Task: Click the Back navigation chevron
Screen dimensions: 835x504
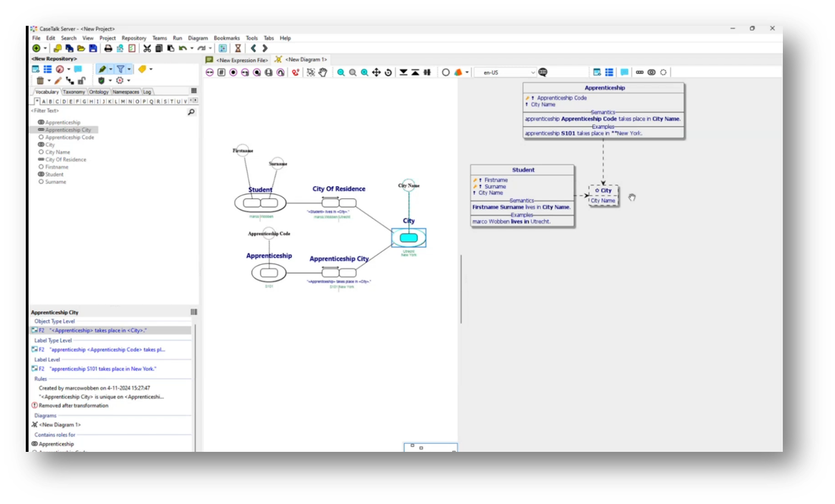Action: tap(253, 48)
